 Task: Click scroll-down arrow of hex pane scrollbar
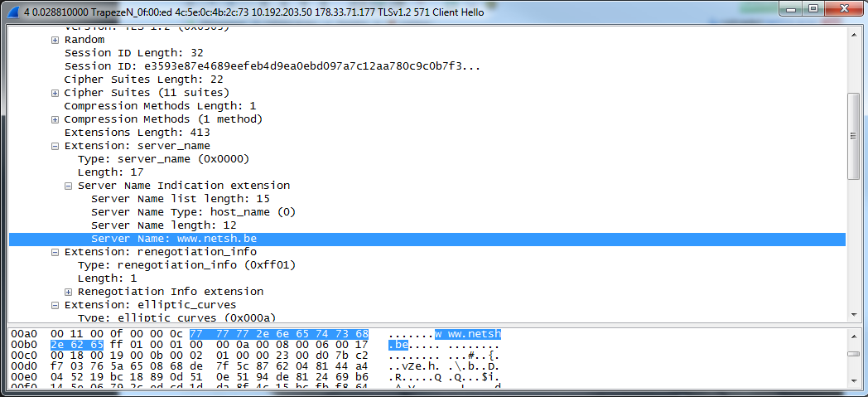pos(853,383)
